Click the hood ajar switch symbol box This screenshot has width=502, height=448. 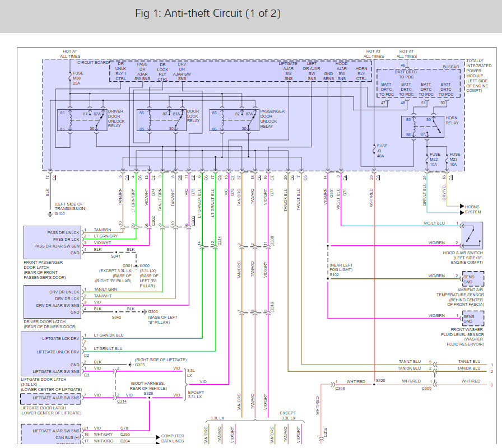point(472,236)
